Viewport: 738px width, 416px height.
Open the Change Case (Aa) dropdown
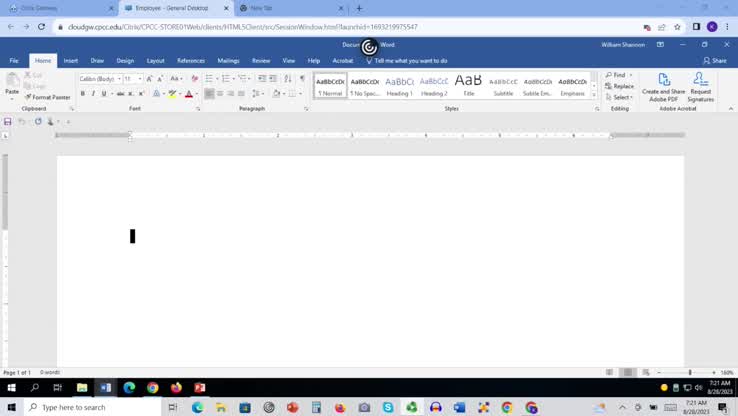tap(176, 79)
